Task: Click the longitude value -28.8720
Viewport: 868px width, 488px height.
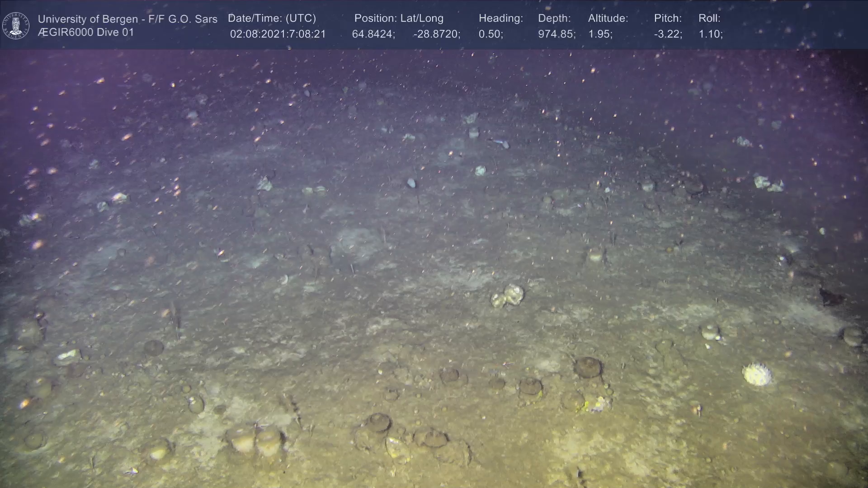Action: click(x=436, y=34)
